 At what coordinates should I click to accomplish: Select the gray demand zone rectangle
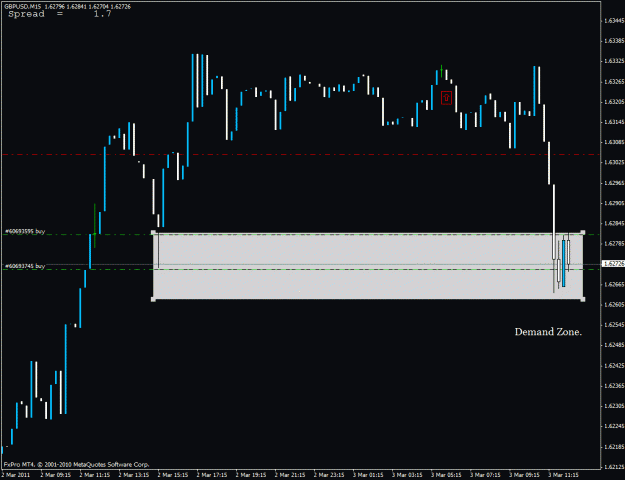tap(368, 266)
